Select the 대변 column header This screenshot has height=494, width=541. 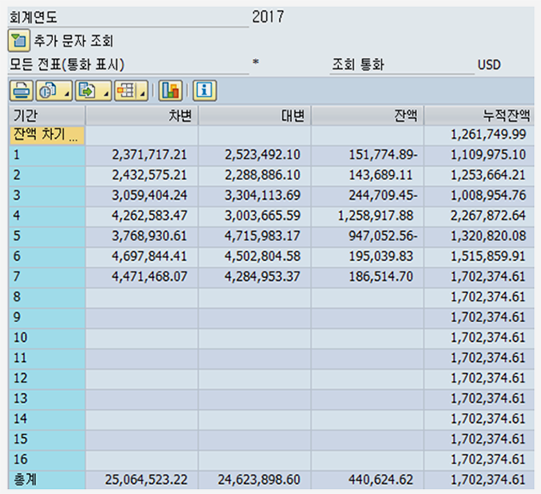tap(255, 116)
